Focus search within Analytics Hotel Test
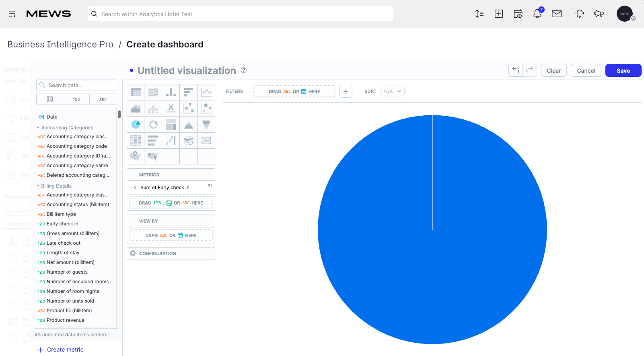The height and width of the screenshot is (356, 644). click(x=241, y=14)
